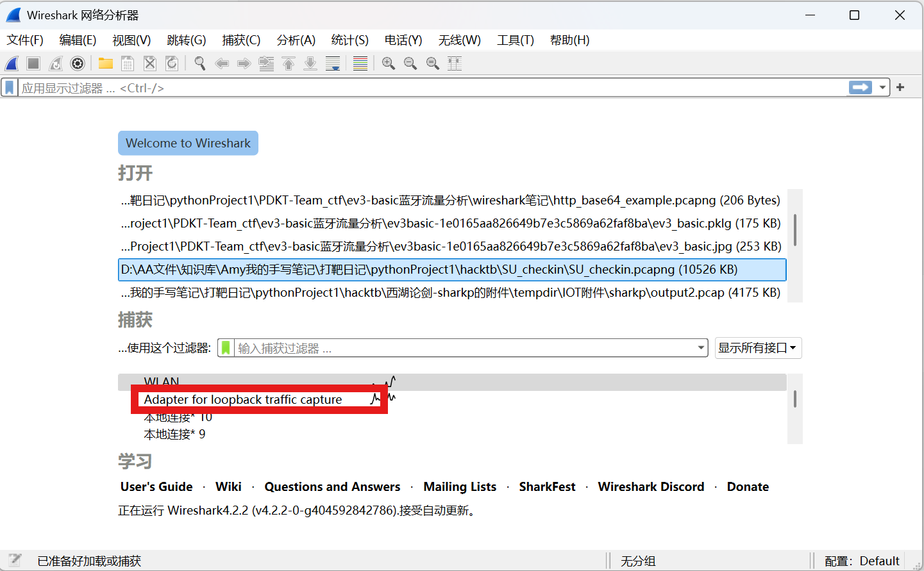Click capture filter bookmark icon
The width and height of the screenshot is (924, 571).
click(226, 348)
